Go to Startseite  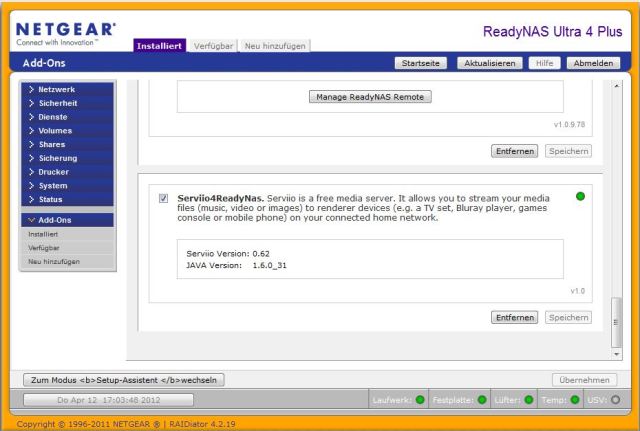click(x=420, y=63)
